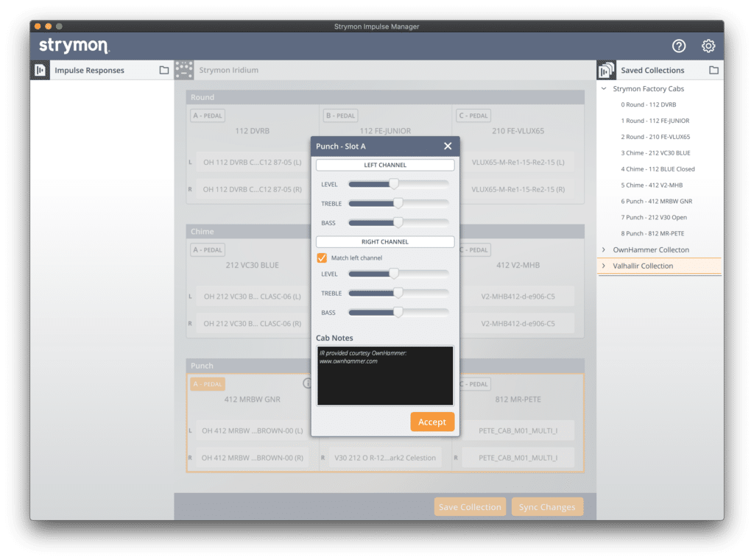Open the Impulse Responses folder icon

click(164, 70)
